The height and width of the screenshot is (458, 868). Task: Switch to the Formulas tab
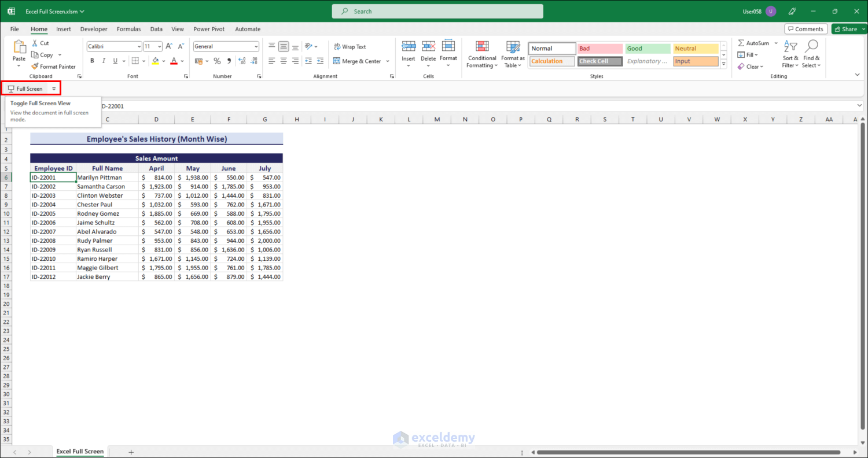pyautogui.click(x=128, y=29)
